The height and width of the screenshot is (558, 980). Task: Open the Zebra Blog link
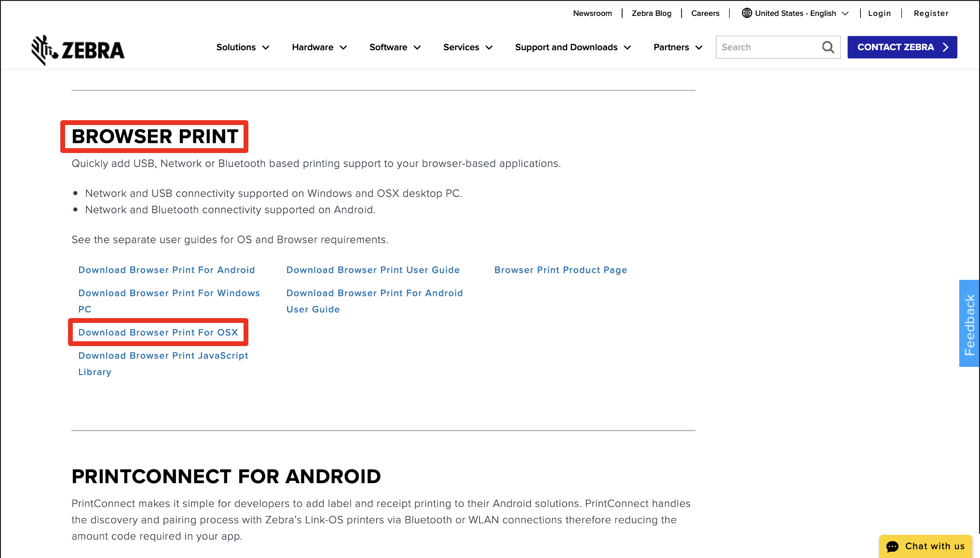[x=651, y=13]
